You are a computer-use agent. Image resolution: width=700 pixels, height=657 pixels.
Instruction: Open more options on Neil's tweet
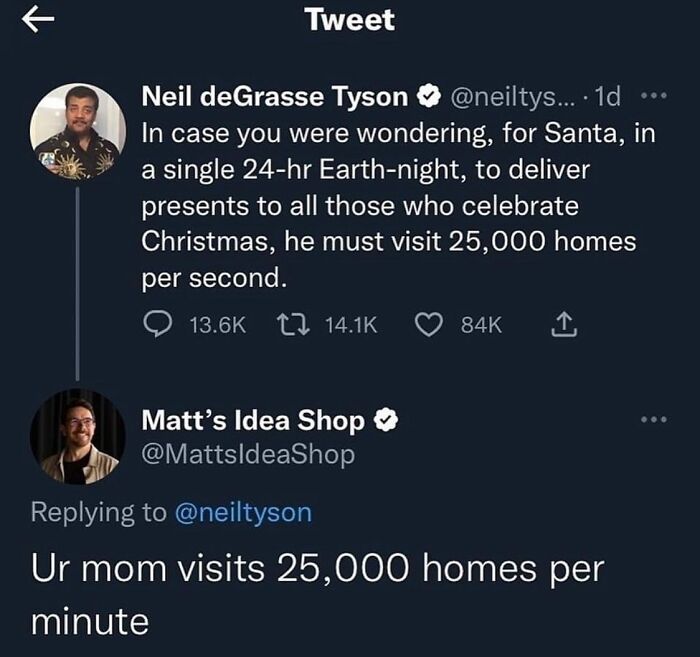pyautogui.click(x=654, y=97)
